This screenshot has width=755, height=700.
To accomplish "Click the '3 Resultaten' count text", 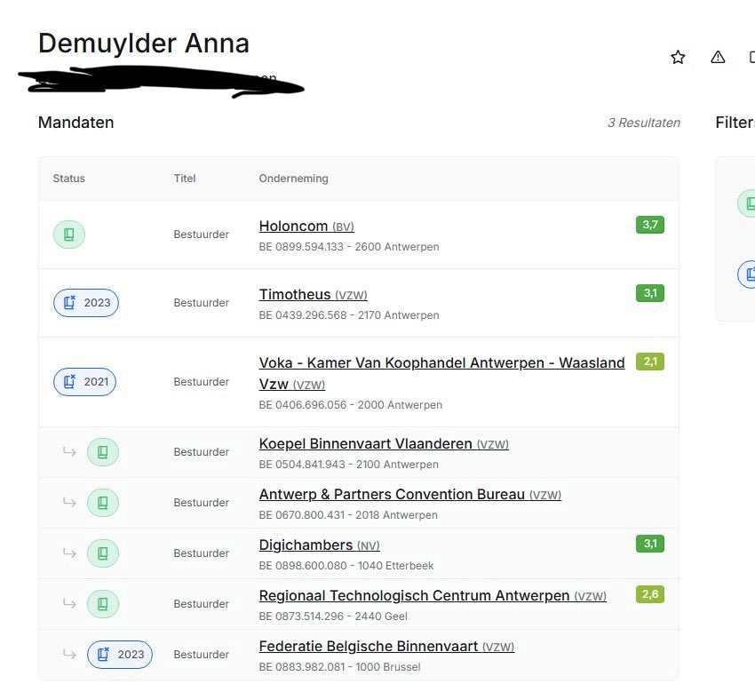I will (644, 123).
